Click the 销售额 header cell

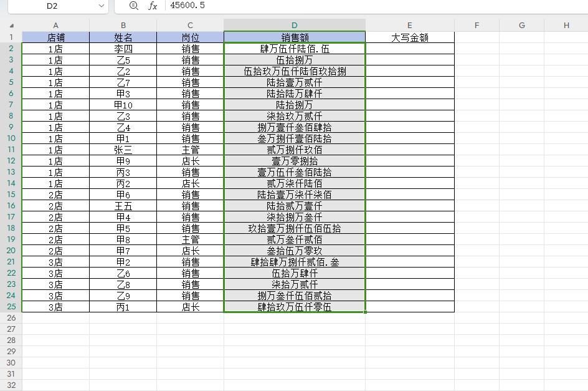pyautogui.click(x=295, y=37)
